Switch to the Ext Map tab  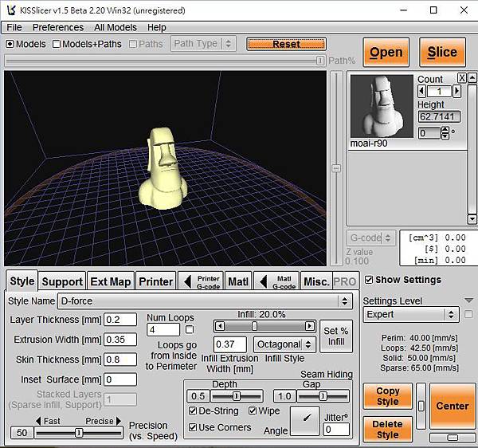(x=111, y=281)
